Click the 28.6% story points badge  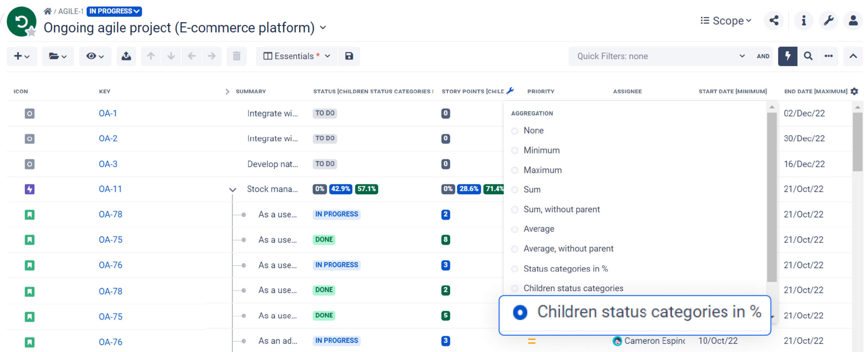[x=469, y=189]
